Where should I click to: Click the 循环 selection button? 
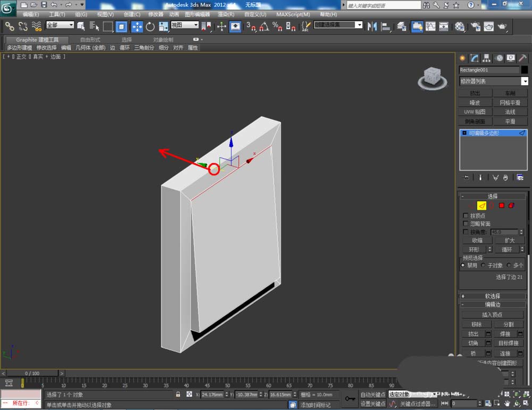pyautogui.click(x=507, y=250)
